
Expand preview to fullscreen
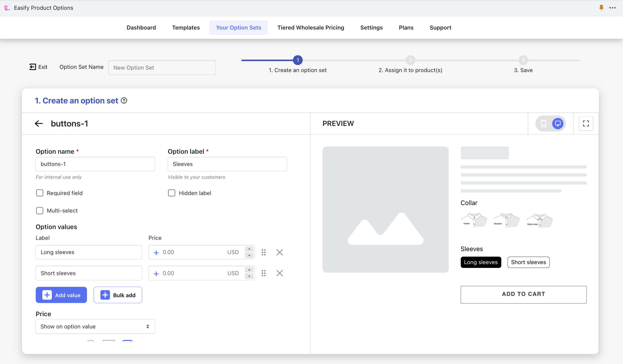pyautogui.click(x=586, y=123)
